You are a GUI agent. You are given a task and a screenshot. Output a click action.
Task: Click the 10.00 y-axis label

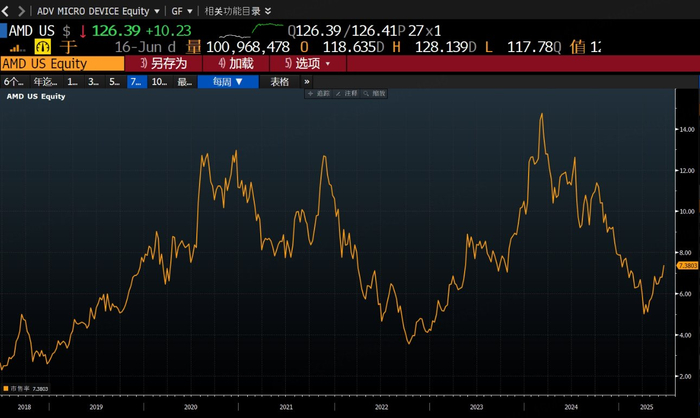(x=688, y=212)
